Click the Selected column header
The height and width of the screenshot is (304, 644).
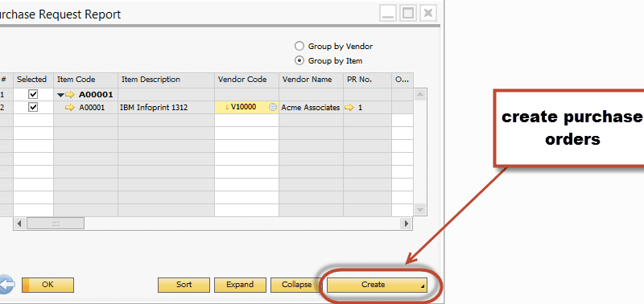click(x=33, y=80)
